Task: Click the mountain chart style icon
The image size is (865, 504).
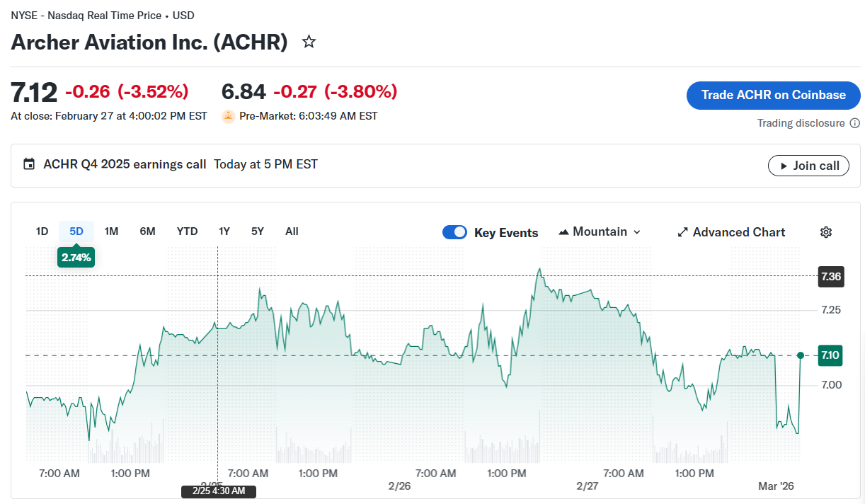Action: pyautogui.click(x=564, y=231)
